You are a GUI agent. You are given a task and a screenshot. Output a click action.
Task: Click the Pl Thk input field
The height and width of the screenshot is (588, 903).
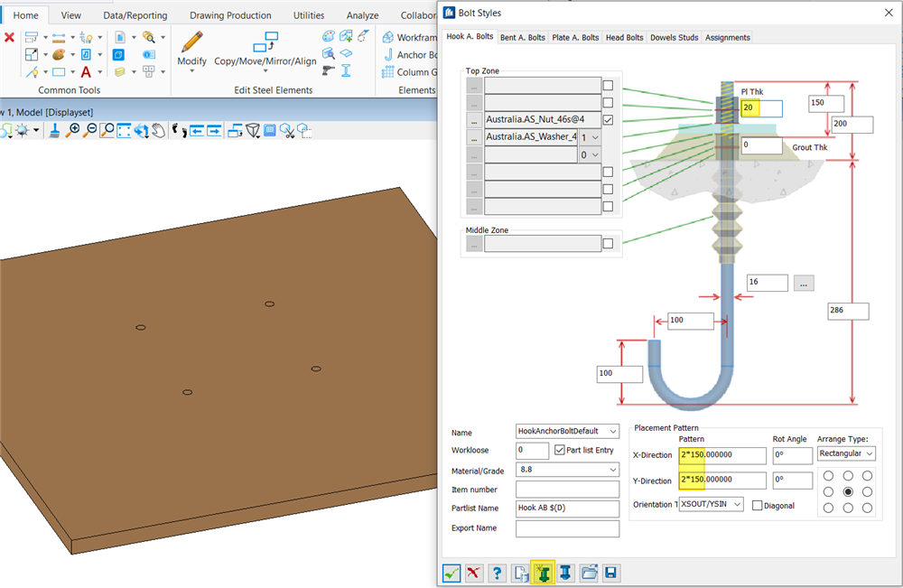pos(761,107)
